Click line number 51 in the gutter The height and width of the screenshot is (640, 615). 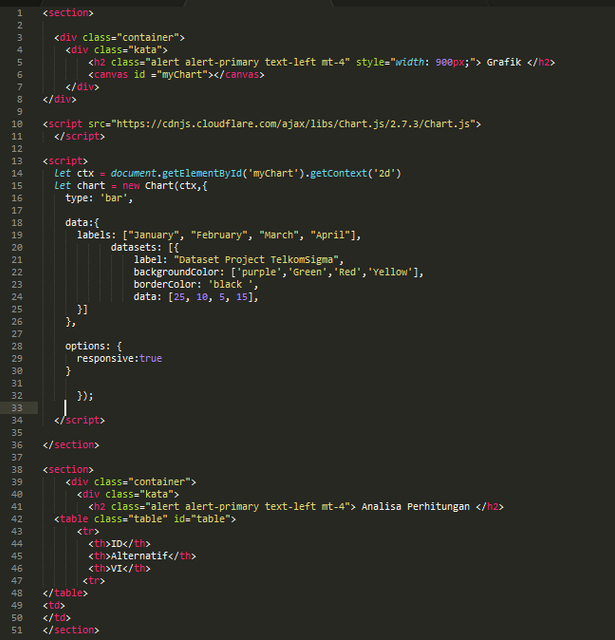17,630
